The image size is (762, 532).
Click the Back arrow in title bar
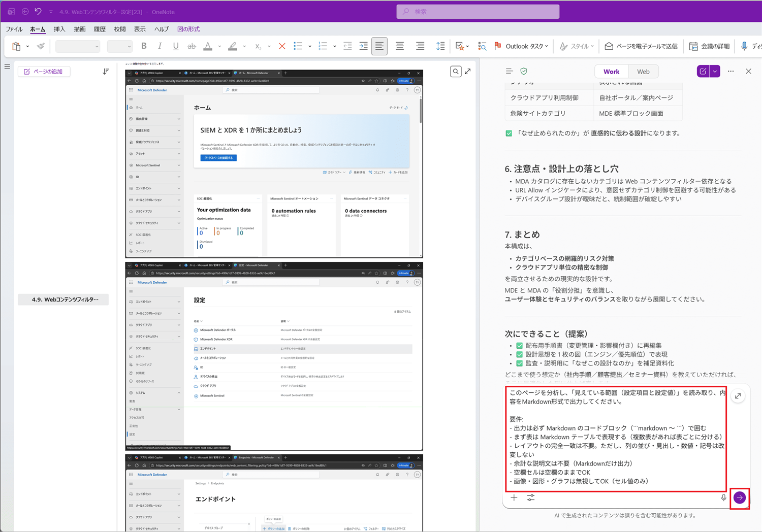(25, 11)
